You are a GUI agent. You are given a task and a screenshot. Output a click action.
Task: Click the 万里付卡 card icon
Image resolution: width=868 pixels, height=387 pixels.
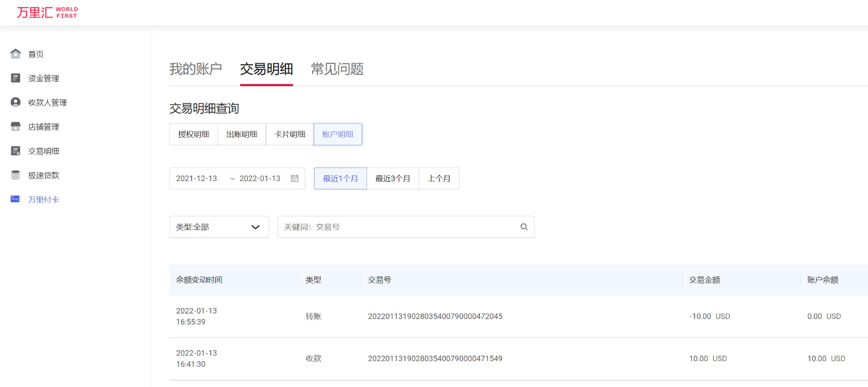(15, 199)
